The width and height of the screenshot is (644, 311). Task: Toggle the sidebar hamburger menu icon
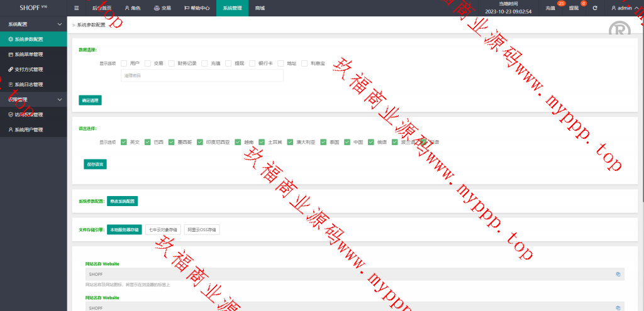click(77, 8)
